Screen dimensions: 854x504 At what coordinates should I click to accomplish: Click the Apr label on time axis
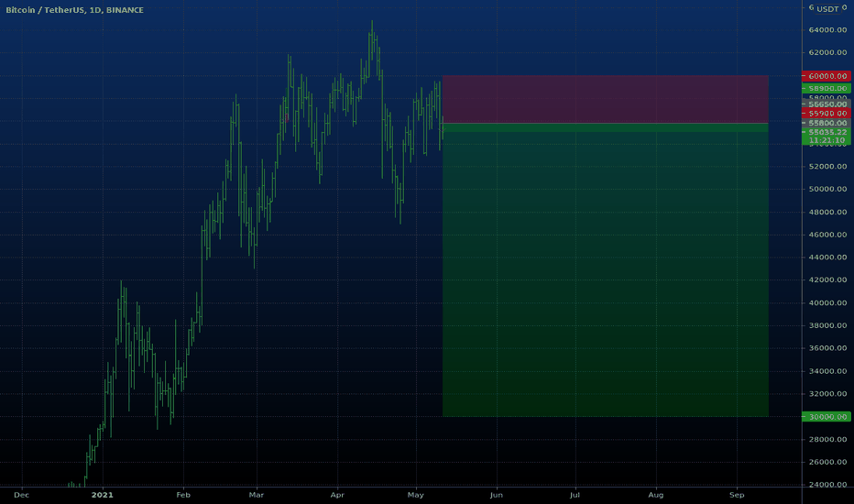pyautogui.click(x=337, y=495)
